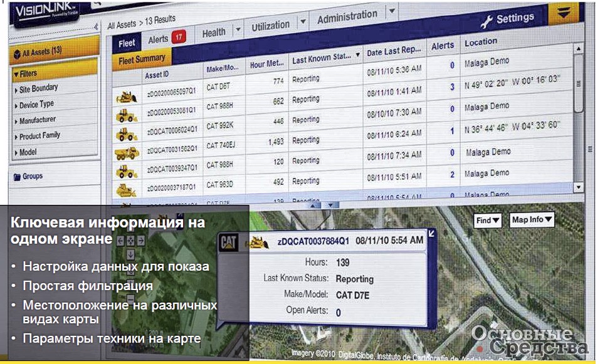Click splitter up arrow below table
The width and height of the screenshot is (600, 364).
pos(314,205)
